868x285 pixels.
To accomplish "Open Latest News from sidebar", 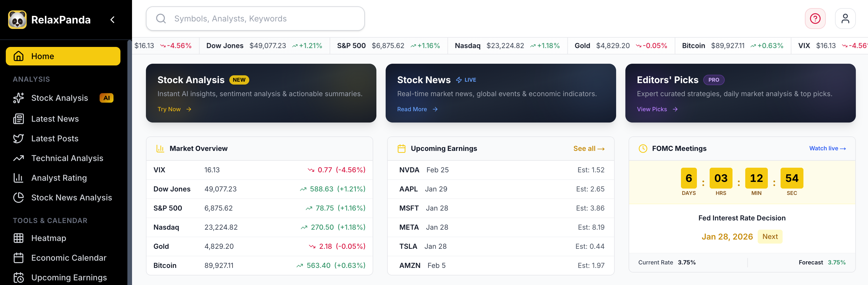I will [x=55, y=119].
